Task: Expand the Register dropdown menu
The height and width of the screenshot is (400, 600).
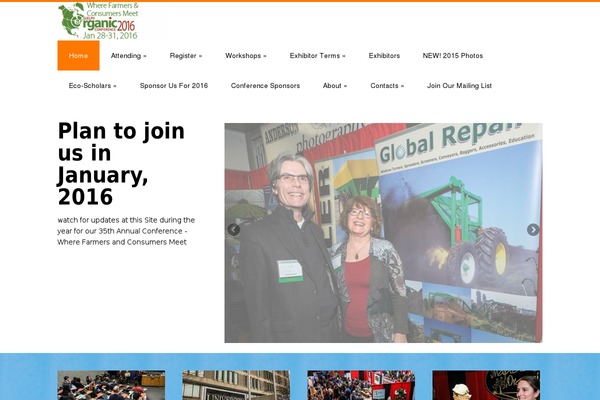Action: pos(186,56)
